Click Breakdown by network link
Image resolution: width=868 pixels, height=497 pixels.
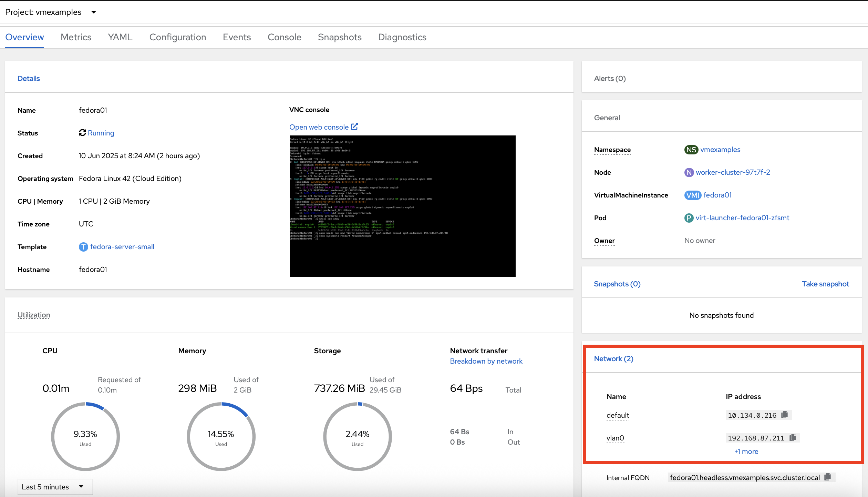(x=486, y=361)
